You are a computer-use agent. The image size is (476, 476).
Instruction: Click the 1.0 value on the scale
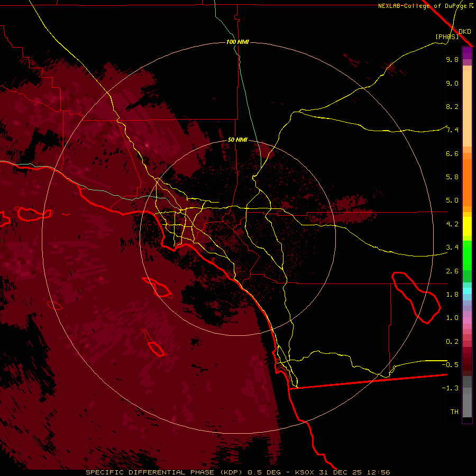[452, 318]
